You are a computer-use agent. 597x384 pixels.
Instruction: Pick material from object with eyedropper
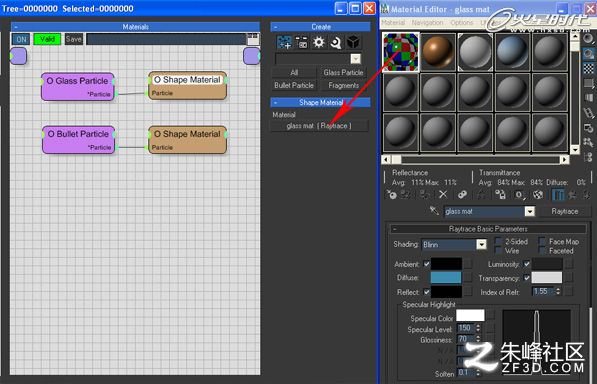pyautogui.click(x=434, y=210)
